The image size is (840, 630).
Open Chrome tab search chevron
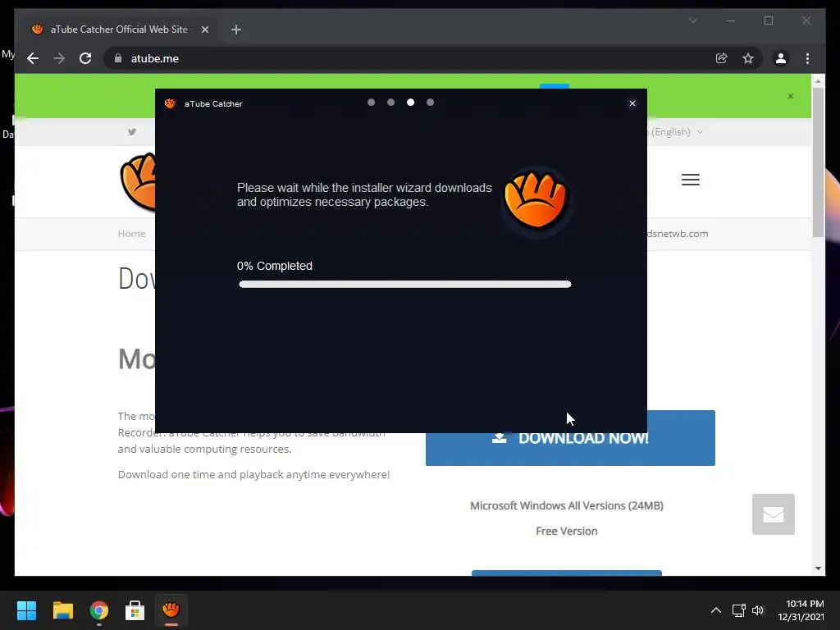point(692,21)
